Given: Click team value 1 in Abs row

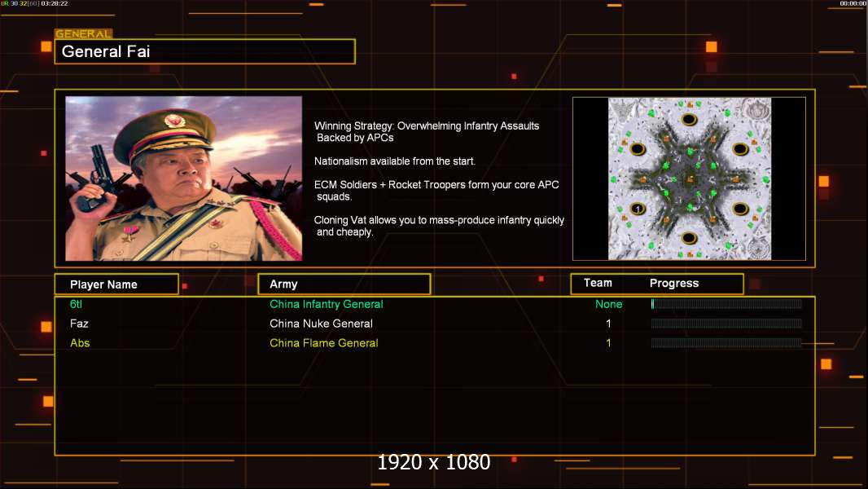Looking at the screenshot, I should coord(608,343).
